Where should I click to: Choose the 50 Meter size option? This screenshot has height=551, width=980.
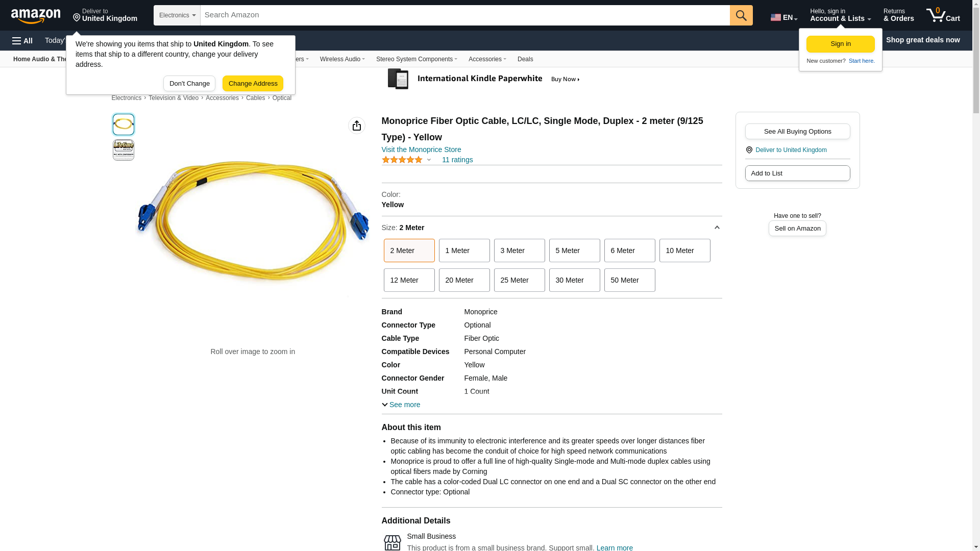point(629,280)
